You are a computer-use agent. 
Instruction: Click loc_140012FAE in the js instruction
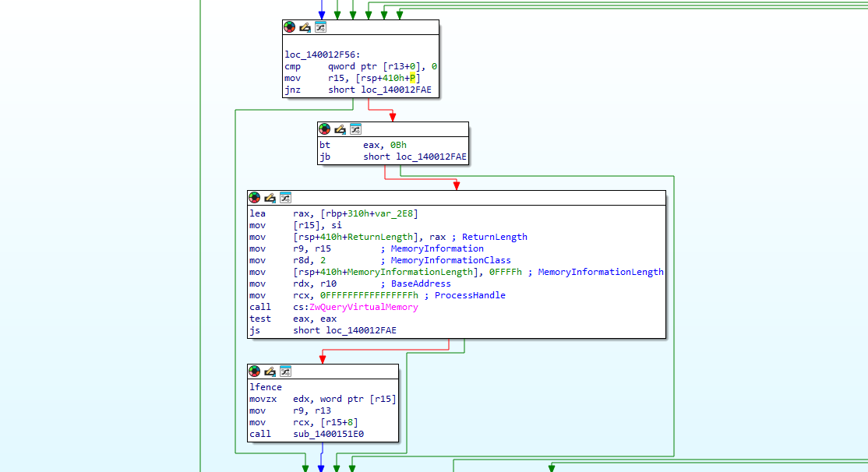click(361, 330)
